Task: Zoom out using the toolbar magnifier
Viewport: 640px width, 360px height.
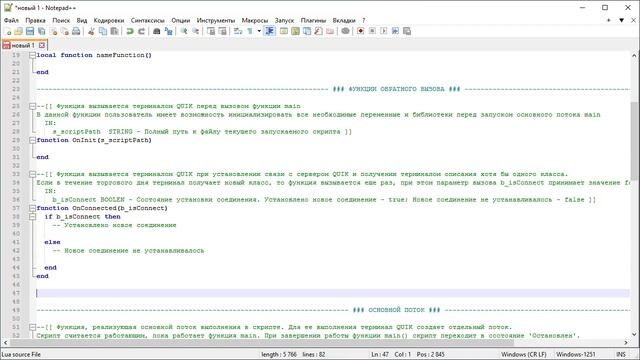Action: point(195,31)
